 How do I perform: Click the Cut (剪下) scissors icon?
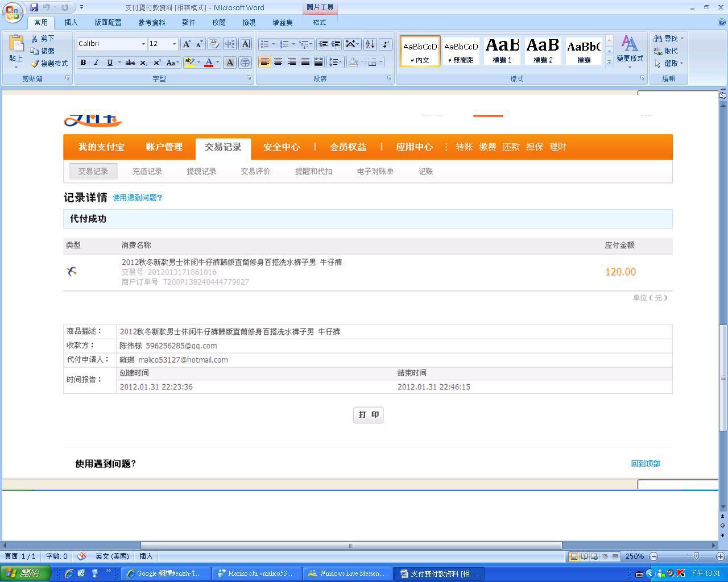[x=35, y=39]
